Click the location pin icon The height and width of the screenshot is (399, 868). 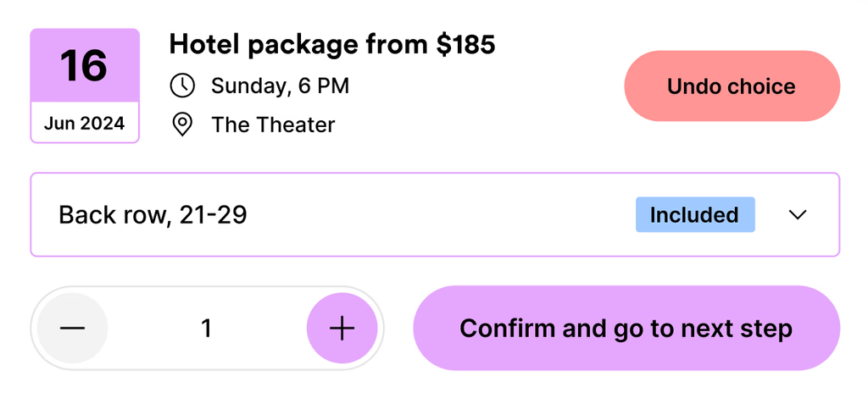[x=182, y=125]
